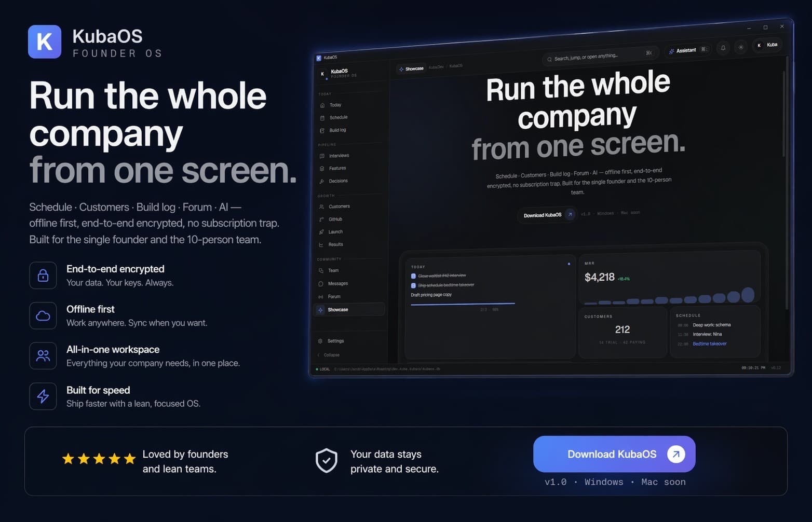Open the Decisions pipeline item
Viewport: 812px width, 522px height.
coord(338,181)
